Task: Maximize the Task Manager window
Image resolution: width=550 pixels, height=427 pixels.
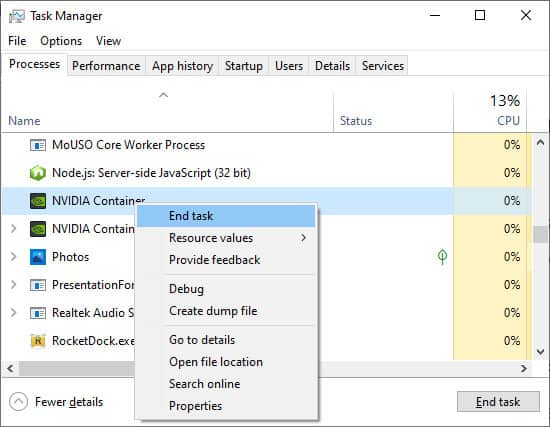Action: pos(480,15)
